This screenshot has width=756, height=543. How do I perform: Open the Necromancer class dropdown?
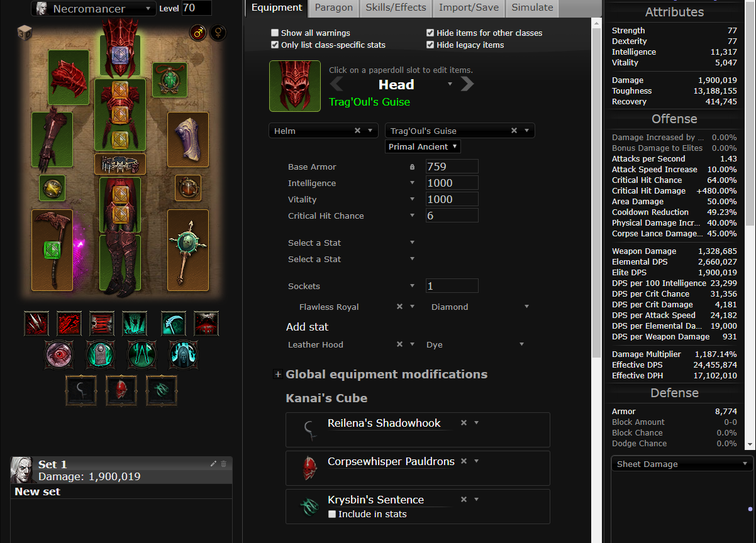(x=93, y=9)
